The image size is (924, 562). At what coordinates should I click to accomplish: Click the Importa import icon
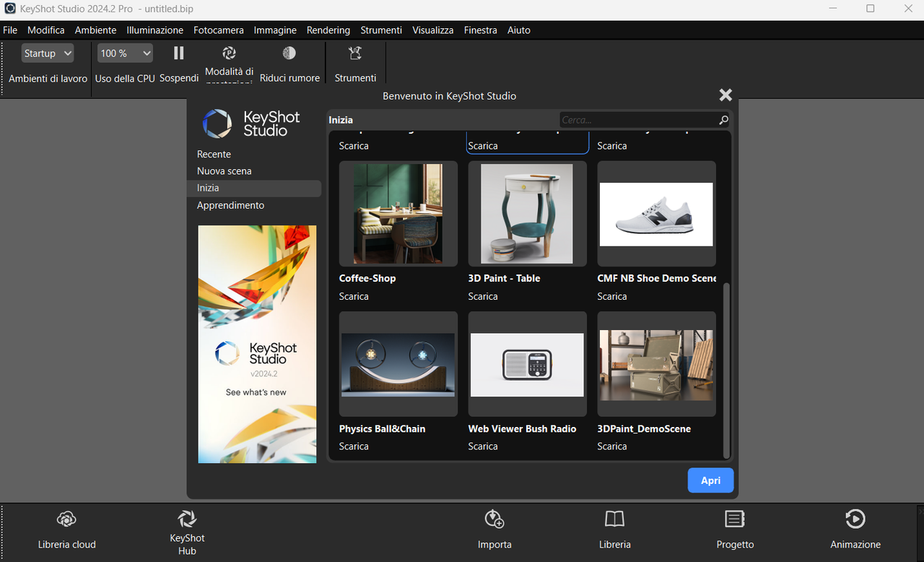[x=494, y=519]
